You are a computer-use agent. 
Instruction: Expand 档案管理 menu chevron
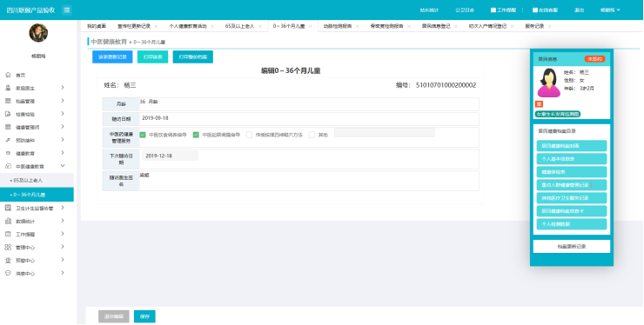click(63, 101)
